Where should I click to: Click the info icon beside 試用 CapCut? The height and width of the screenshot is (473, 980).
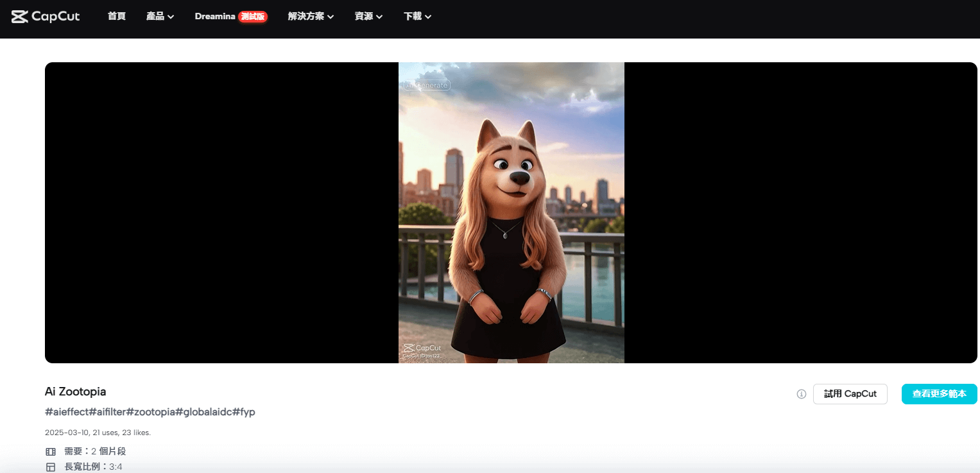(x=801, y=394)
